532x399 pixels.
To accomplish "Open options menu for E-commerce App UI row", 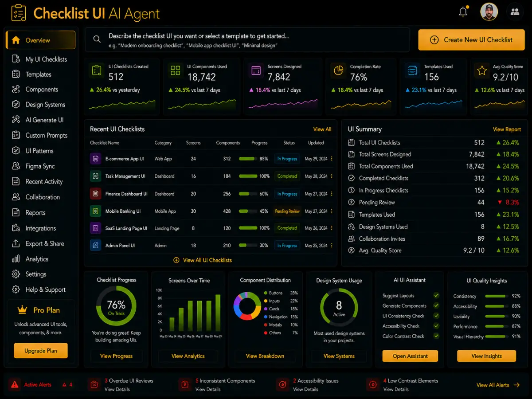I will (x=332, y=159).
